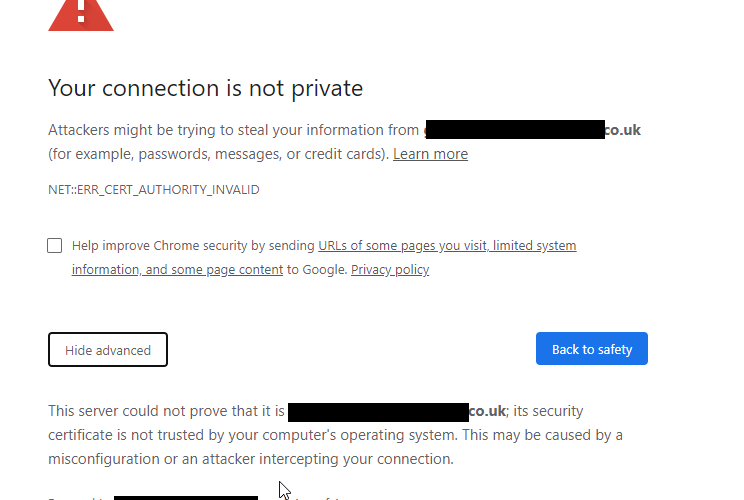Click bold "co.uk" in the Attackers sentence
The image size is (744, 500).
pyautogui.click(x=623, y=130)
